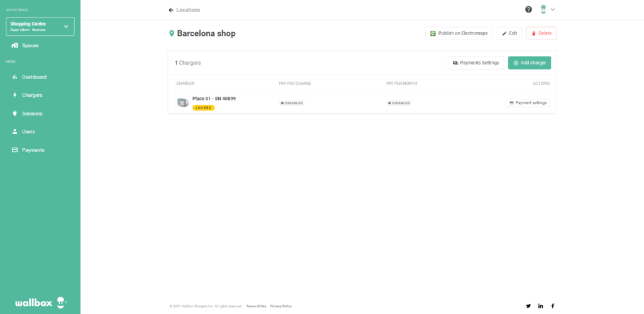Open the Users page
The width and height of the screenshot is (644, 314).
point(28,132)
